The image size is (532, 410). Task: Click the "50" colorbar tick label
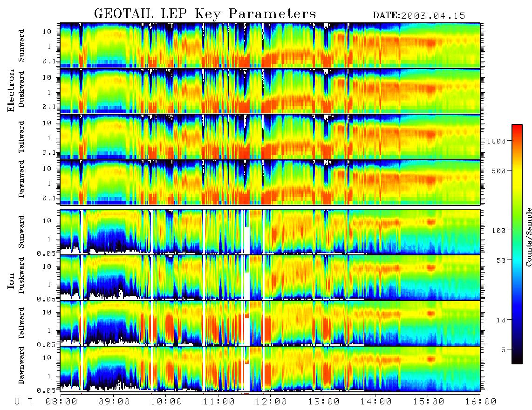501,260
